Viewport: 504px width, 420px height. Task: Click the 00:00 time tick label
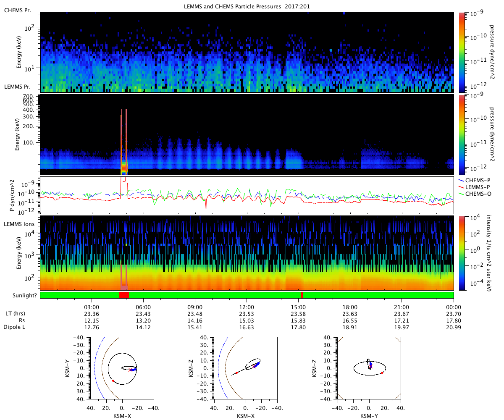(x=454, y=307)
